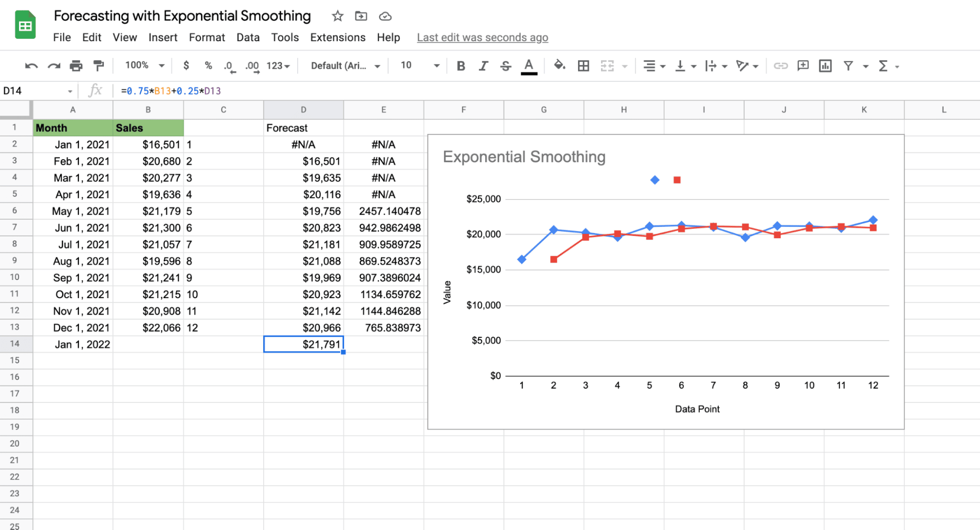Click the insert chart icon
The width and height of the screenshot is (980, 530).
pos(825,66)
